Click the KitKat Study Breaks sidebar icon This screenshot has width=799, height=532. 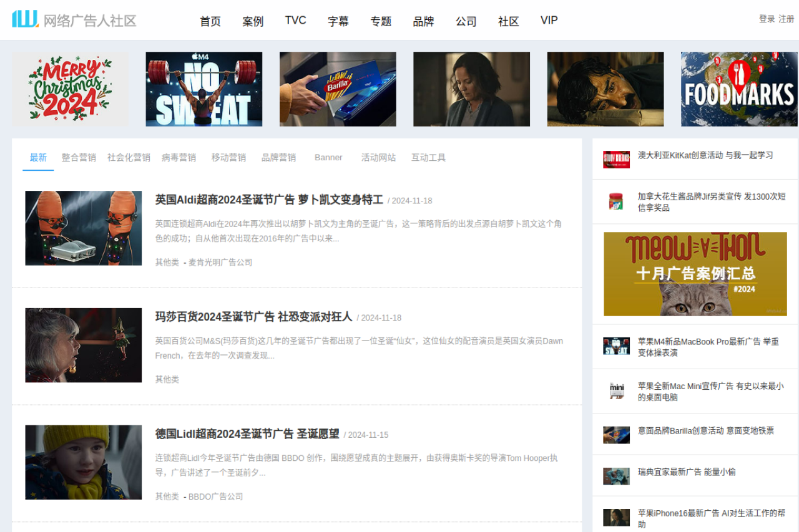(616, 159)
